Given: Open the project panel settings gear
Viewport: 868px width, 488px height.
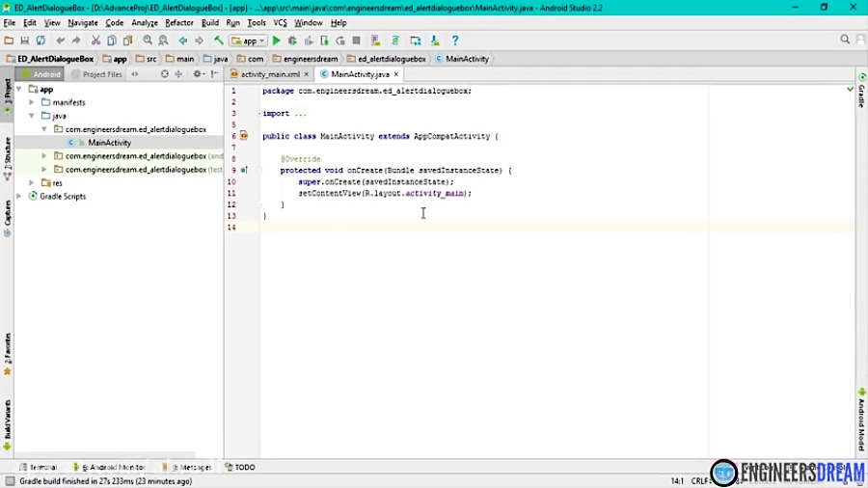Looking at the screenshot, I should 198,74.
